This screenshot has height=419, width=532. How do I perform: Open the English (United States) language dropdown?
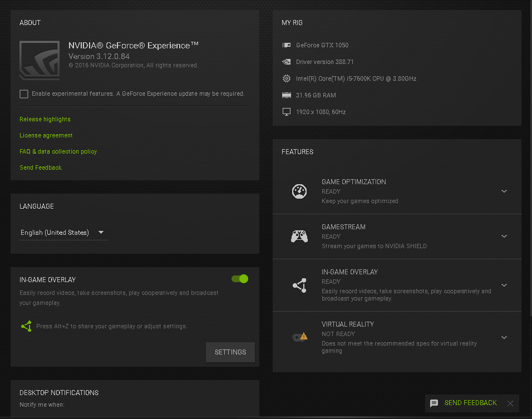click(63, 233)
